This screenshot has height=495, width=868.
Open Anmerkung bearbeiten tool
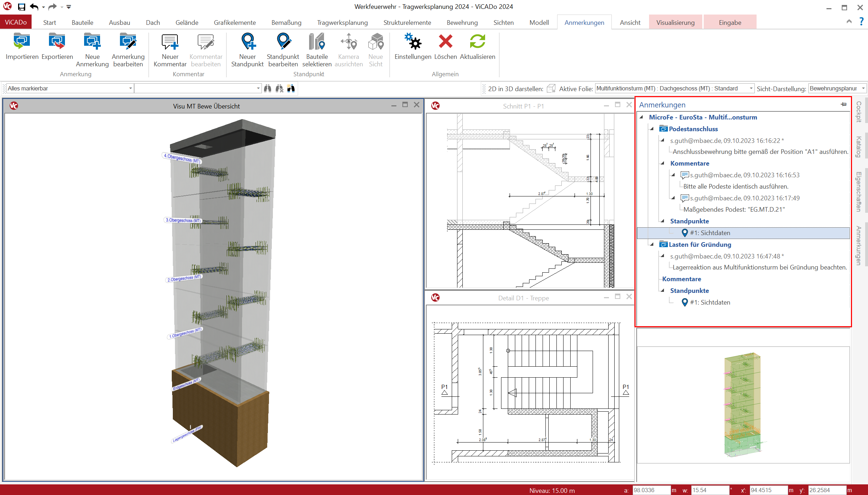point(128,41)
